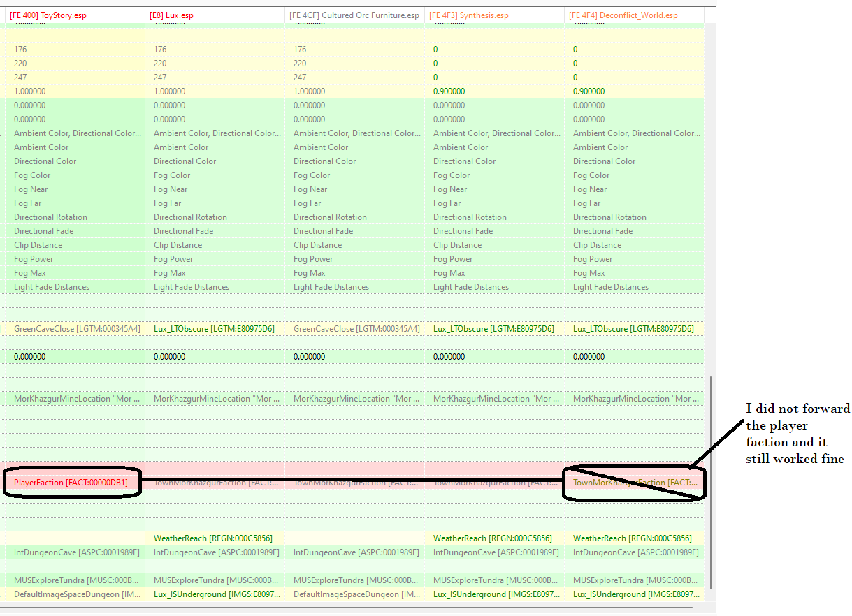Image resolution: width=852 pixels, height=616 pixels.
Task: Select IntDungeonCave [ASPC:0001989F] in ToyStory.esp column
Action: coord(75,552)
